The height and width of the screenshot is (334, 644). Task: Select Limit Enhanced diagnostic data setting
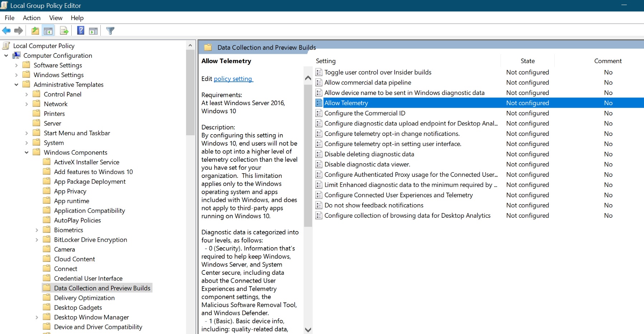[411, 185]
